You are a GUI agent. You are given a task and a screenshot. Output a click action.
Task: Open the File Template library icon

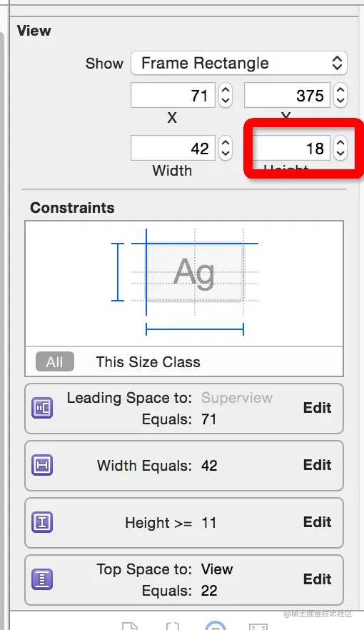[x=130, y=626]
